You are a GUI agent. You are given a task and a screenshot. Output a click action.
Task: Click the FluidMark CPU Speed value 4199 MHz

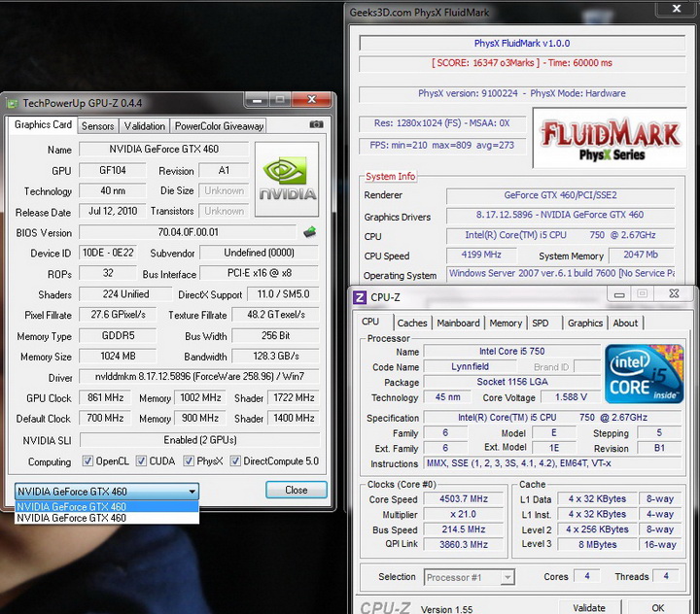pyautogui.click(x=481, y=255)
